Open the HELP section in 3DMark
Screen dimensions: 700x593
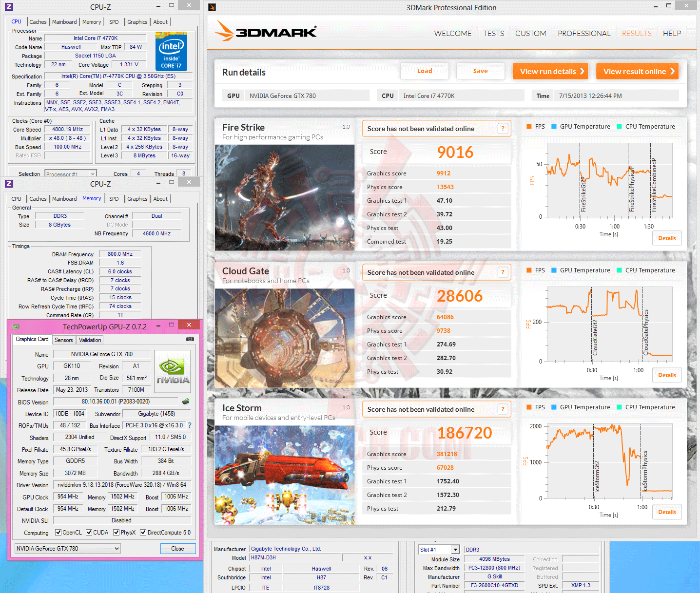(672, 34)
